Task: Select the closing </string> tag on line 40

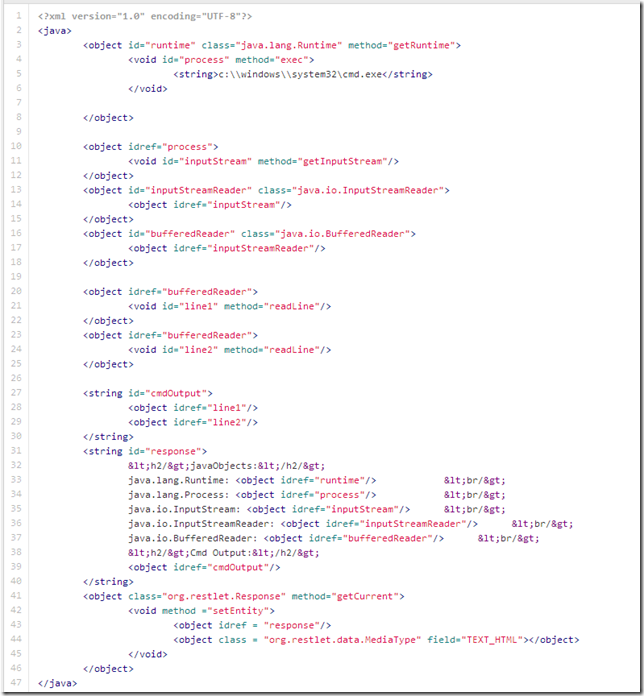Action: pyautogui.click(x=108, y=582)
